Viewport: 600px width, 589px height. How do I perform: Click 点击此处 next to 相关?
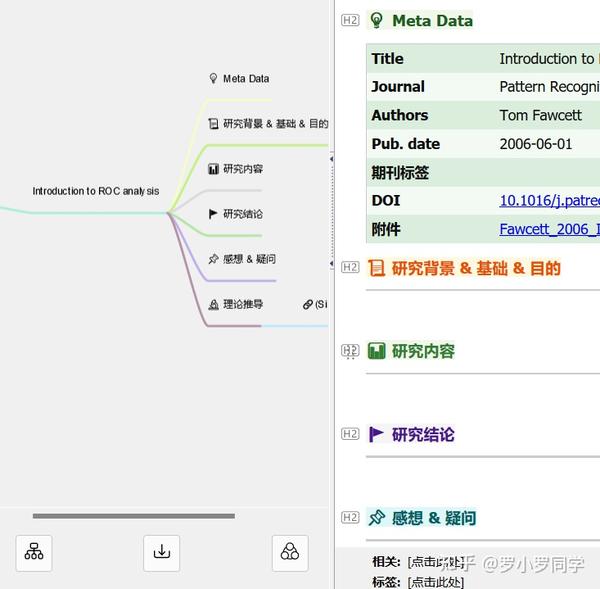point(436,562)
